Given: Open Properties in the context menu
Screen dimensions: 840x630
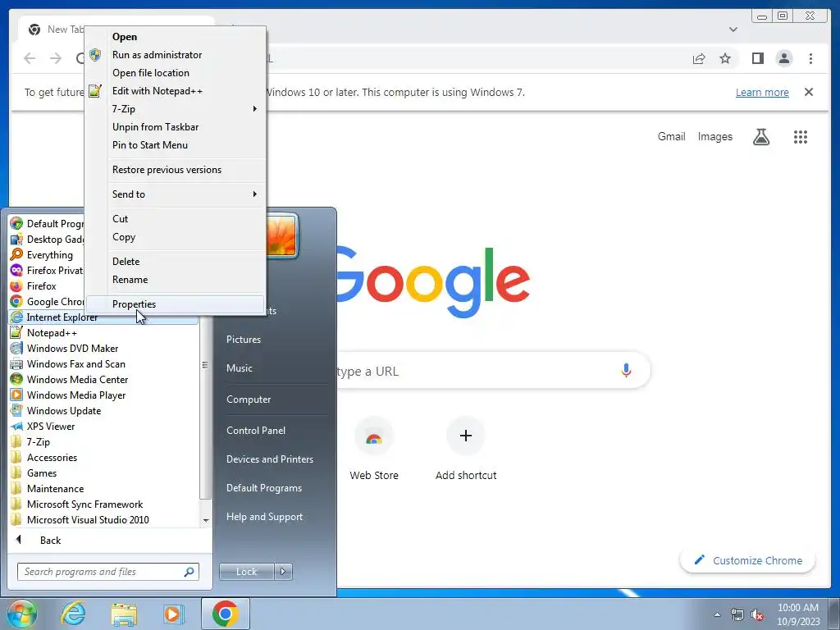Looking at the screenshot, I should (x=176, y=304).
